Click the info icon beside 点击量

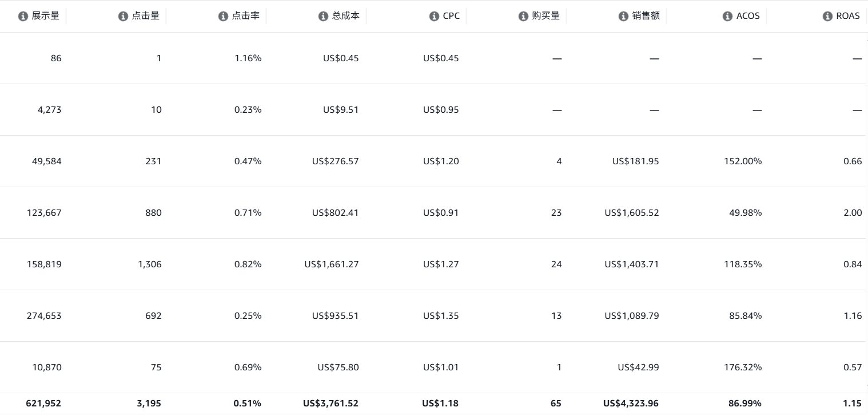click(123, 16)
